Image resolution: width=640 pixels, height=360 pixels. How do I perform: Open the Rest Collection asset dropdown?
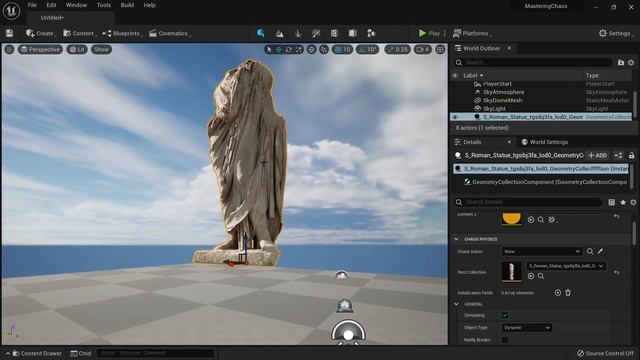coord(566,266)
